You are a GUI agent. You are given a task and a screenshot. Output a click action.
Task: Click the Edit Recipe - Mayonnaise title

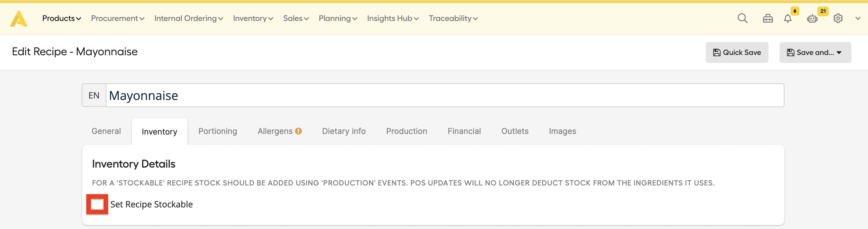(x=75, y=52)
